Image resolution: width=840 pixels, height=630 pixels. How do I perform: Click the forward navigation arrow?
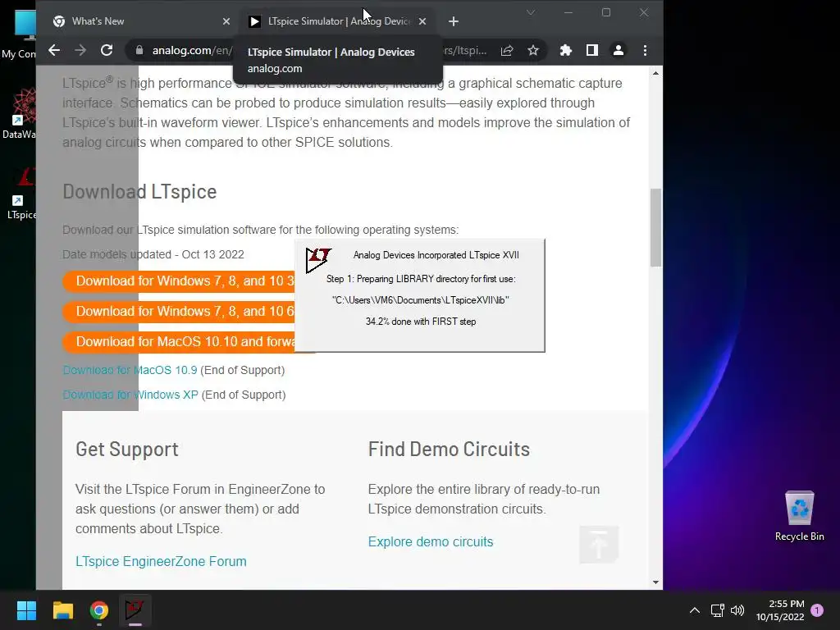coord(80,50)
